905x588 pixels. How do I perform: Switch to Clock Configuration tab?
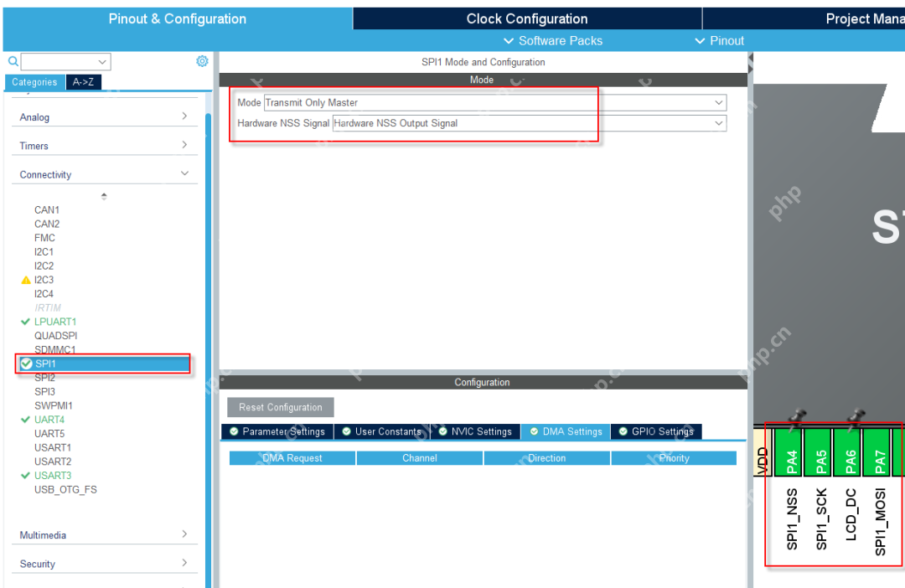[527, 18]
